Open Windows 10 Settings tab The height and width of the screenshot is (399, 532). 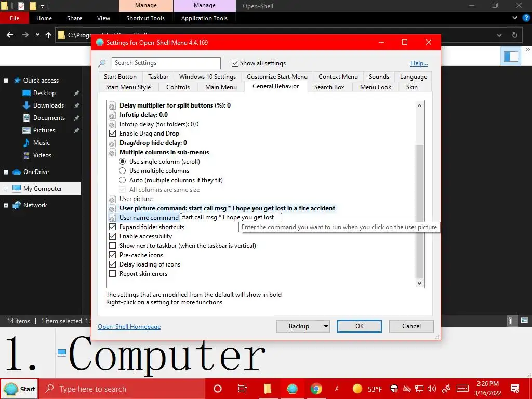207,77
